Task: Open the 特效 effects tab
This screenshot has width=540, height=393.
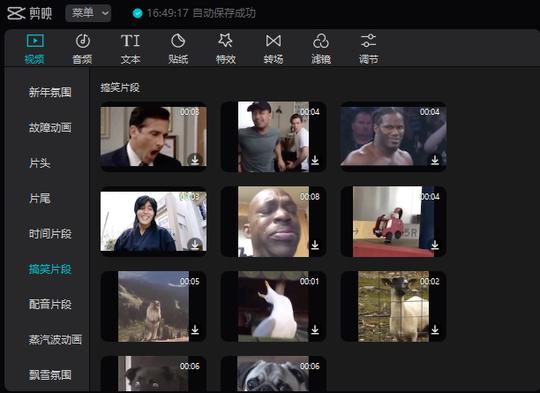Action: [226, 49]
